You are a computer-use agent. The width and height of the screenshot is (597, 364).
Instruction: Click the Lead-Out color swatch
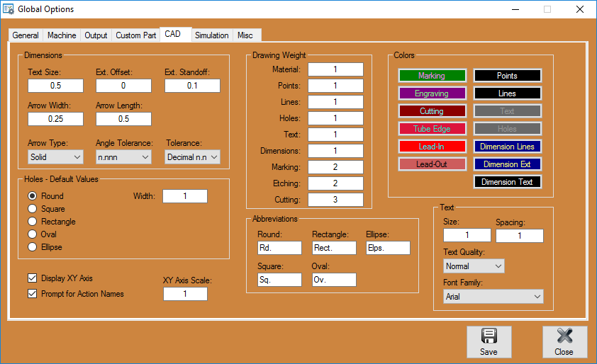click(432, 164)
